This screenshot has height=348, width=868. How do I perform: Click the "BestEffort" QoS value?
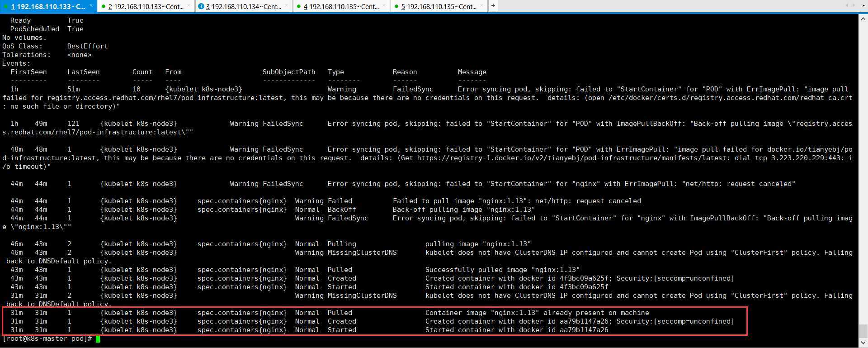coord(87,46)
